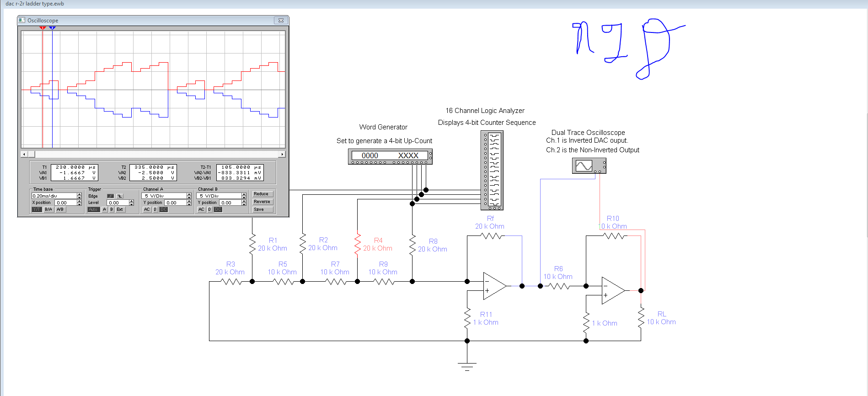868x396 pixels.
Task: Click the T2-T1 readout 105.0000 µs
Action: [x=241, y=167]
